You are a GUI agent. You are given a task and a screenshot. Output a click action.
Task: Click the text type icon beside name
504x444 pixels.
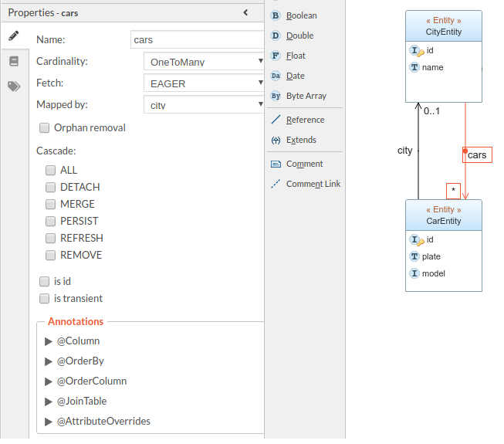click(x=414, y=67)
